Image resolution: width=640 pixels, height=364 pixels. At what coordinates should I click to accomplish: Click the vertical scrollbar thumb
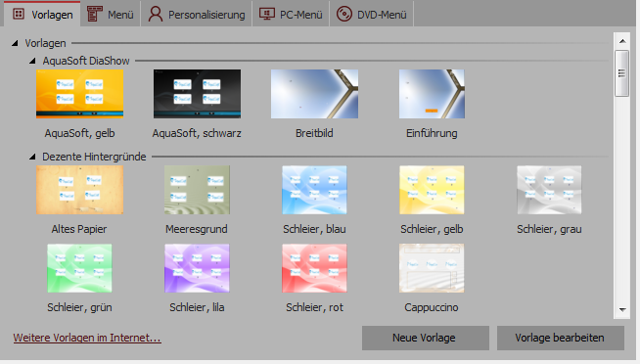tap(622, 73)
